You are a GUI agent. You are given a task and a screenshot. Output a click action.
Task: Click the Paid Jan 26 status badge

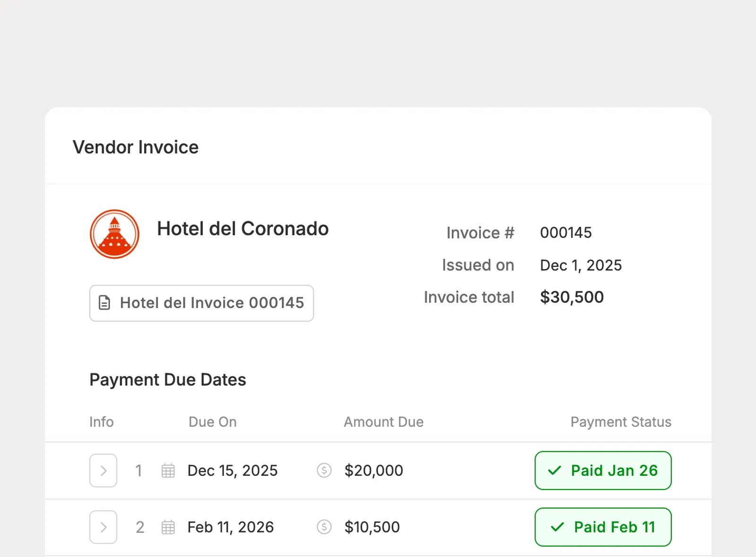[603, 471]
